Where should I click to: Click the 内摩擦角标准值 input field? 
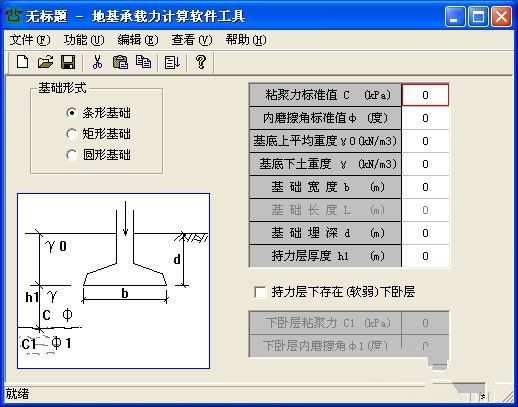pyautogui.click(x=425, y=118)
